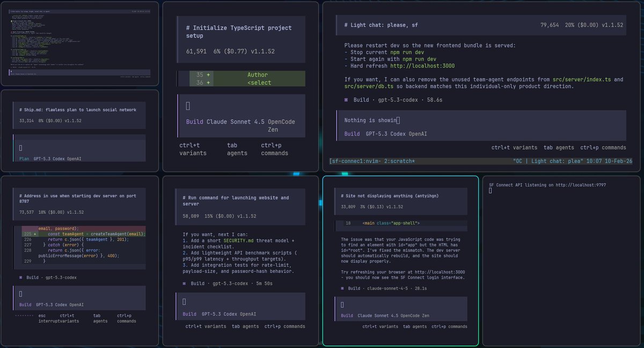Image resolution: width=644 pixels, height=348 pixels.
Task: Focus the prompt input in 'Address in use' pane
Action: (x=79, y=298)
